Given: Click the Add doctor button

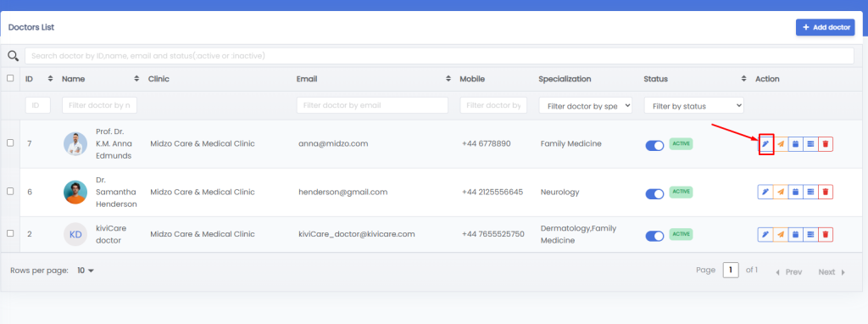Looking at the screenshot, I should [x=826, y=27].
